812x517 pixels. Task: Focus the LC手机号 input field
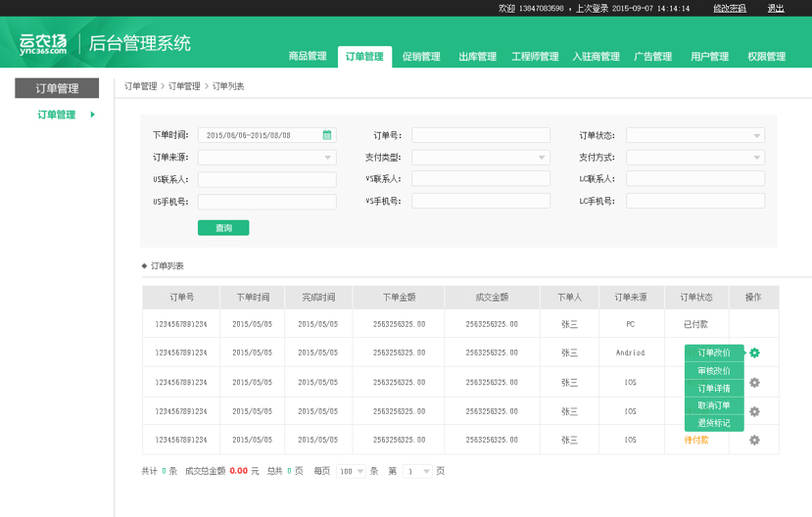[695, 201]
